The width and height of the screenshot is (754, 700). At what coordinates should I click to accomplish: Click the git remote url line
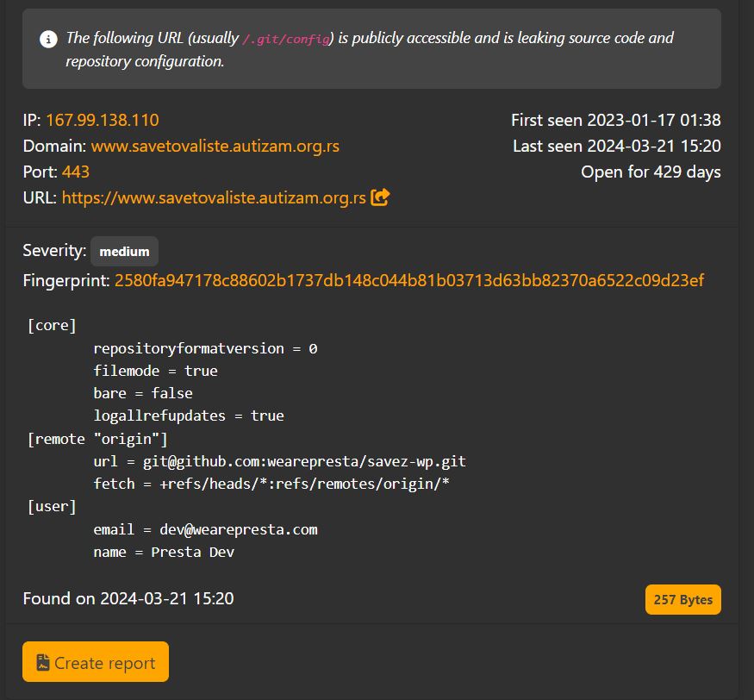279,461
